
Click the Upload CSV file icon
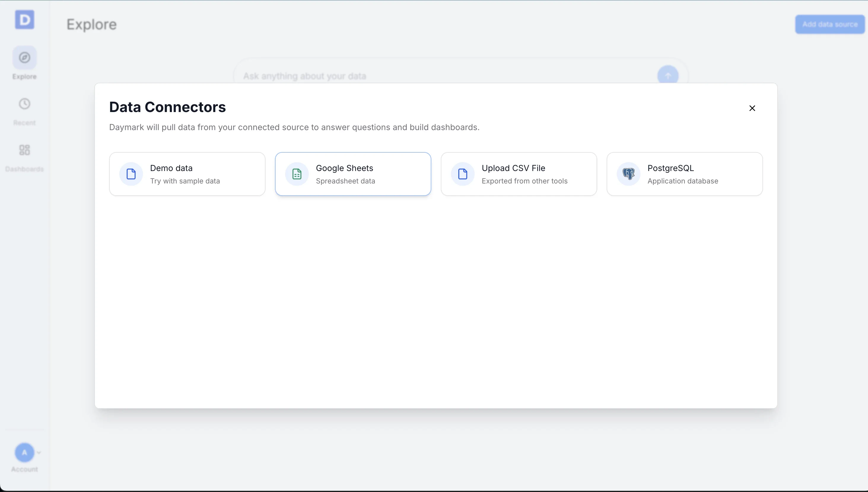(462, 174)
